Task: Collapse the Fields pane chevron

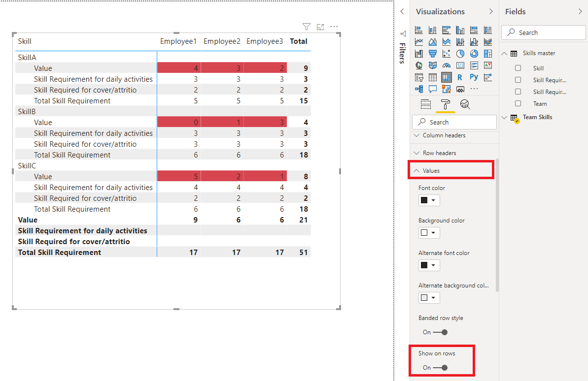Action: (x=581, y=12)
